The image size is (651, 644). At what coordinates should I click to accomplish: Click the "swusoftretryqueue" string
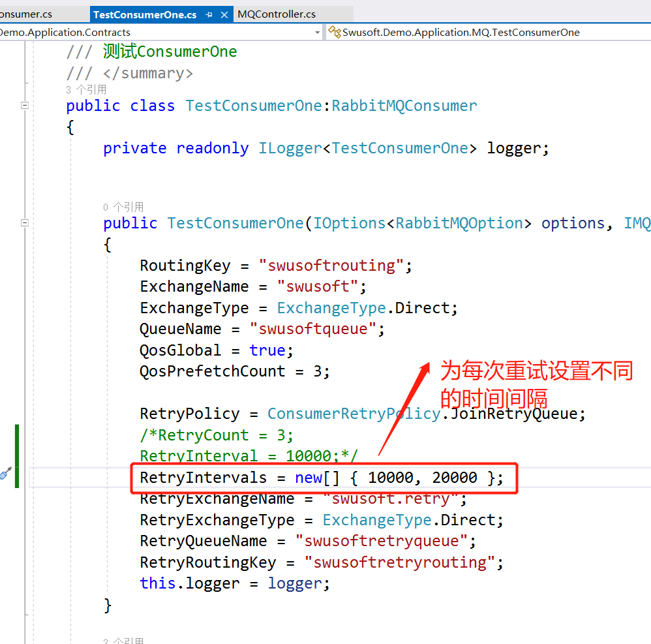tap(381, 541)
